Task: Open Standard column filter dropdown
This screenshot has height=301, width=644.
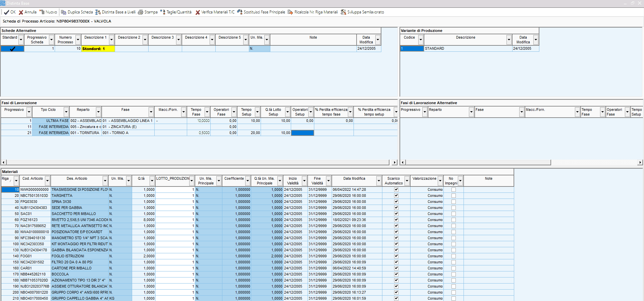Action: (x=21, y=40)
